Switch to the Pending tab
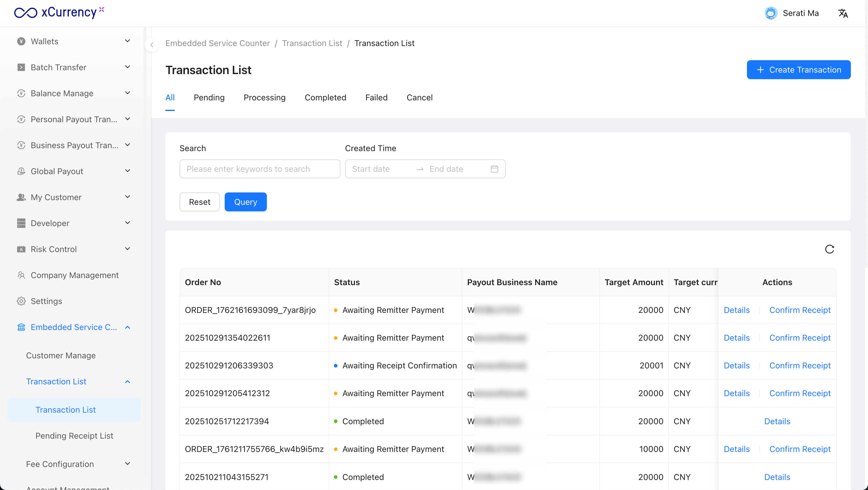The height and width of the screenshot is (490, 868). click(x=209, y=97)
